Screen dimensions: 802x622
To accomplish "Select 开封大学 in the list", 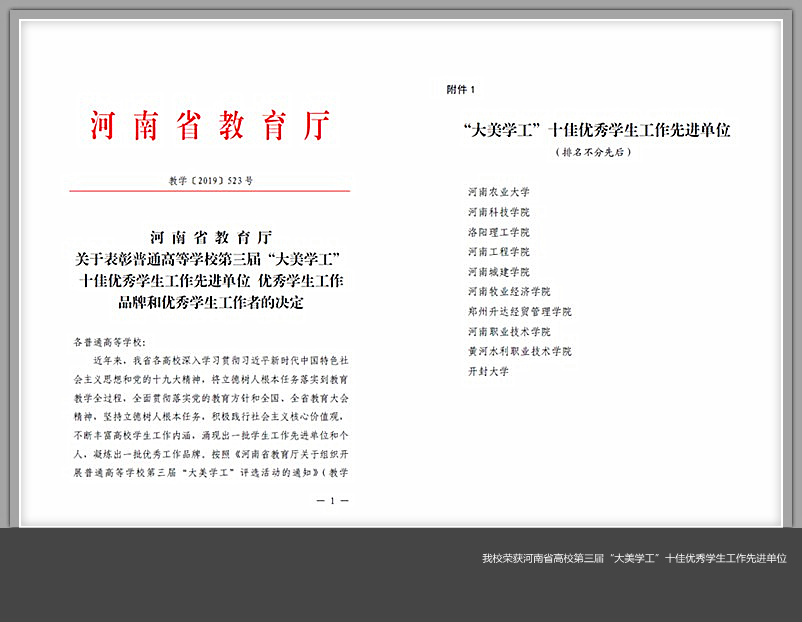I will point(488,371).
